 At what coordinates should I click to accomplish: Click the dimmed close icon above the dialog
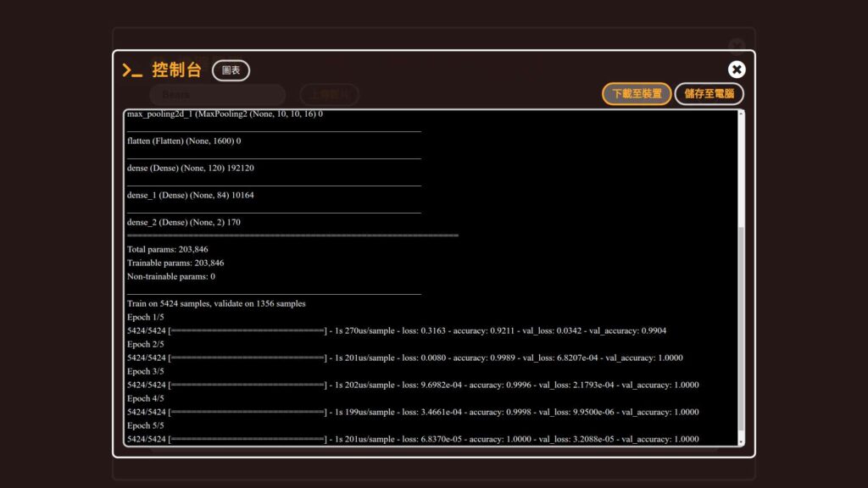pyautogui.click(x=737, y=45)
